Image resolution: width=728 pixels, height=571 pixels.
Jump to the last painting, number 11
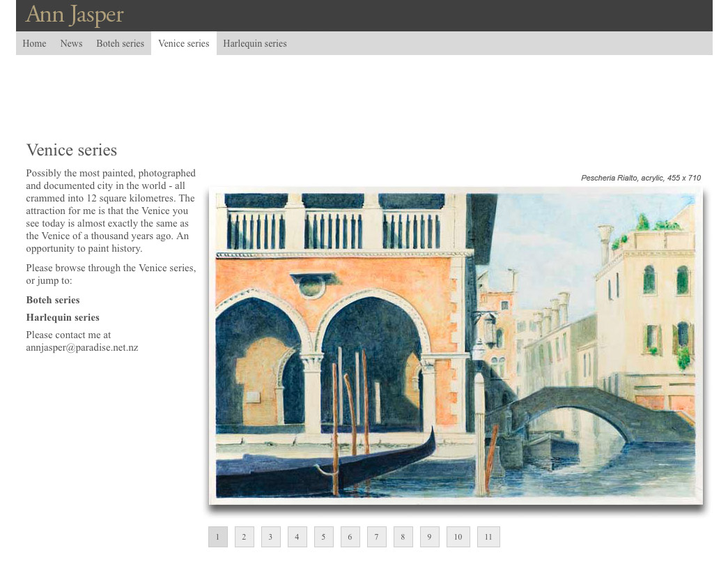click(488, 537)
